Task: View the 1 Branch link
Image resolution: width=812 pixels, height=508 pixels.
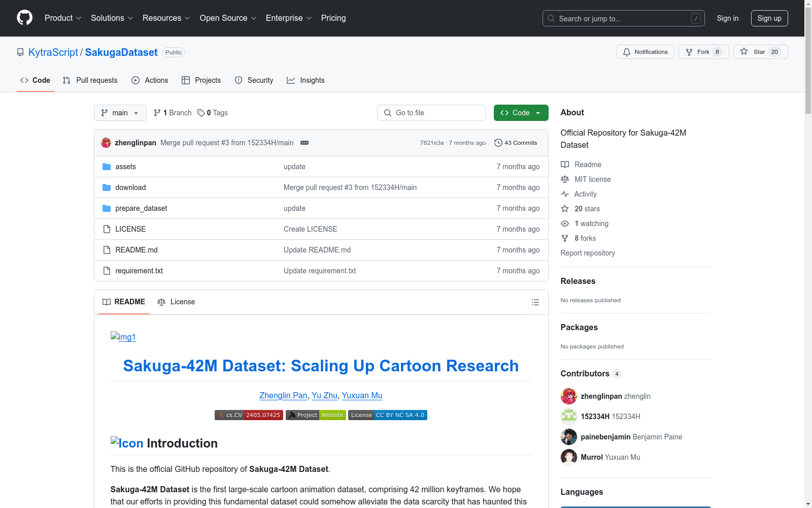Action: tap(173, 113)
